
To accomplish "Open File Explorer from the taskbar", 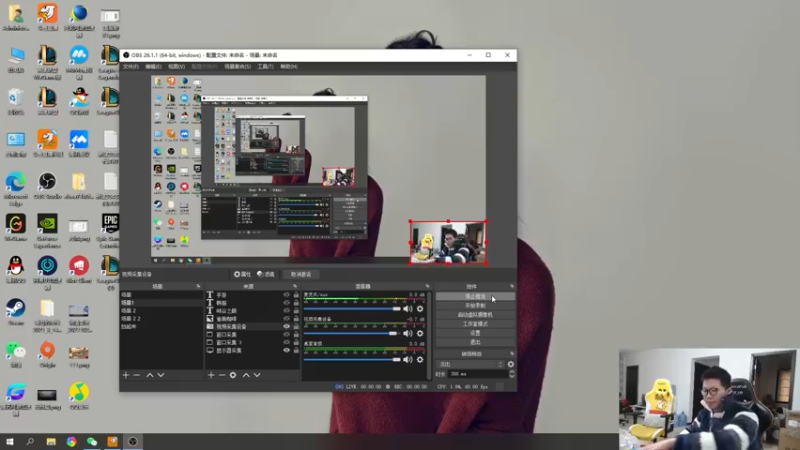I will [51, 441].
